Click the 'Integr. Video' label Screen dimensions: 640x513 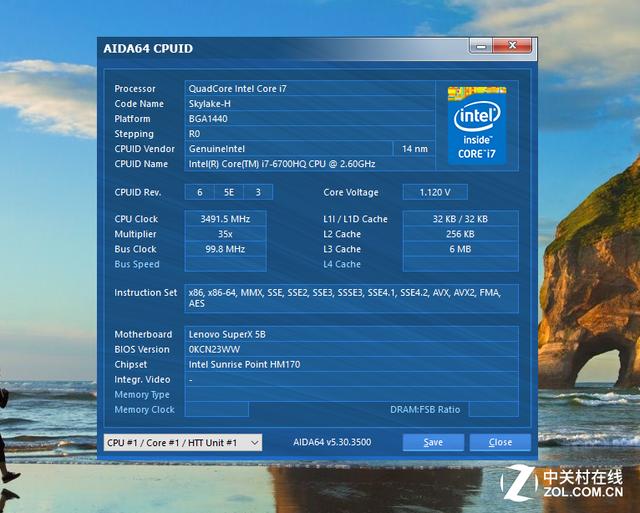(x=142, y=380)
